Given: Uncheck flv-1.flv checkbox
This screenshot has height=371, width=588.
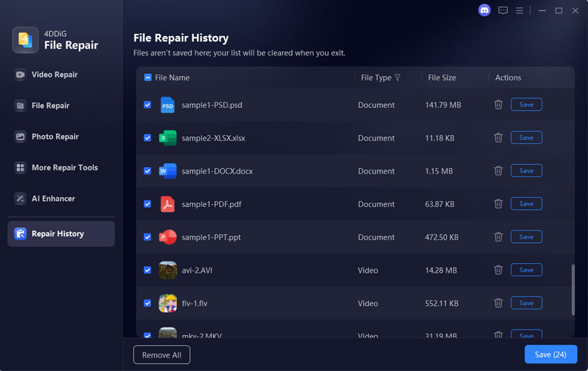Looking at the screenshot, I should click(147, 302).
